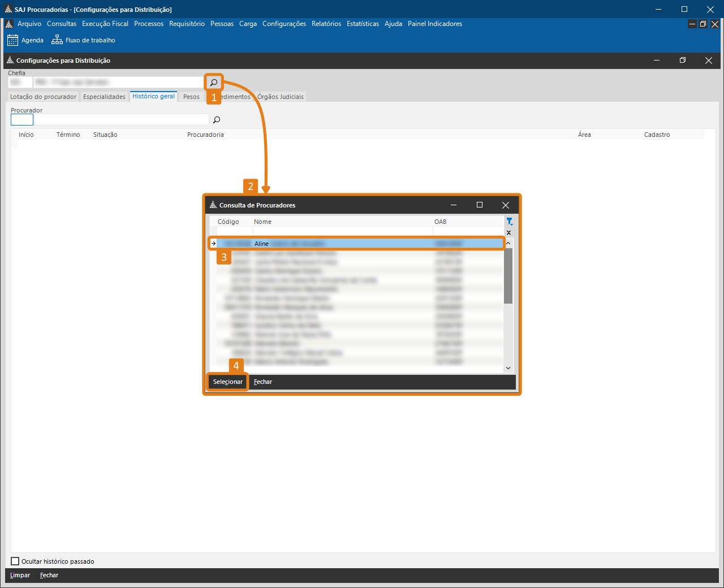Screen dimensions: 724x588
Task: Click the Procurador search magnifier icon
Action: click(x=216, y=120)
